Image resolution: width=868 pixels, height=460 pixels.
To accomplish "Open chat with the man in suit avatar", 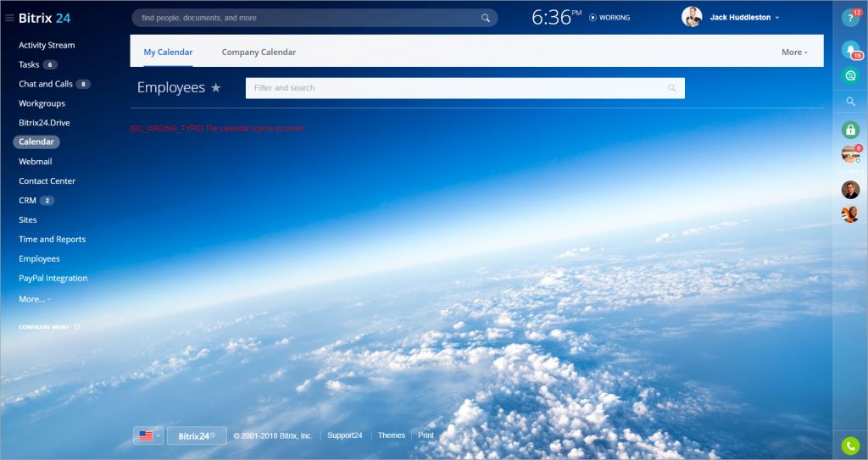I will tap(850, 190).
